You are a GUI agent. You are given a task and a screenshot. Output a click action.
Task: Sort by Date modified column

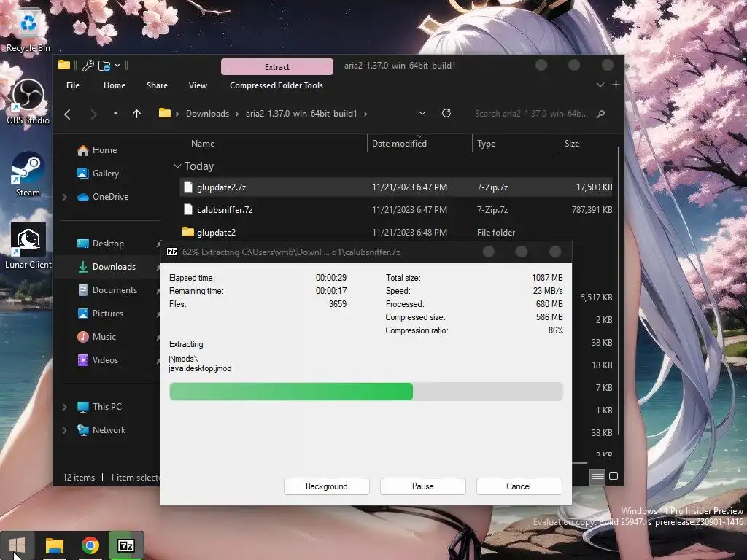pos(399,144)
